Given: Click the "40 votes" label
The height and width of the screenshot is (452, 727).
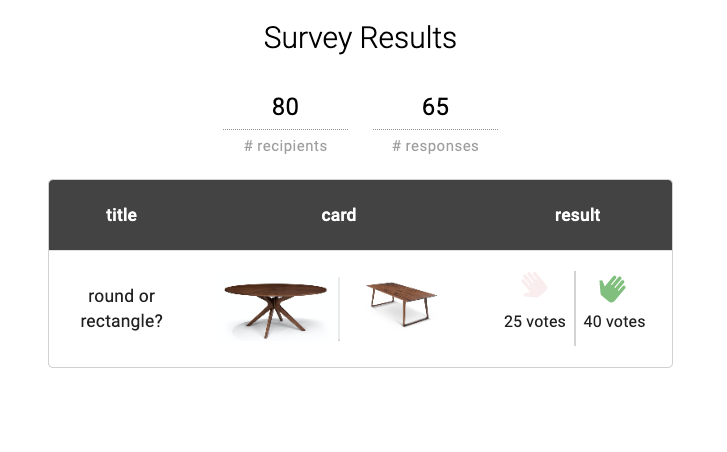Looking at the screenshot, I should point(614,322).
